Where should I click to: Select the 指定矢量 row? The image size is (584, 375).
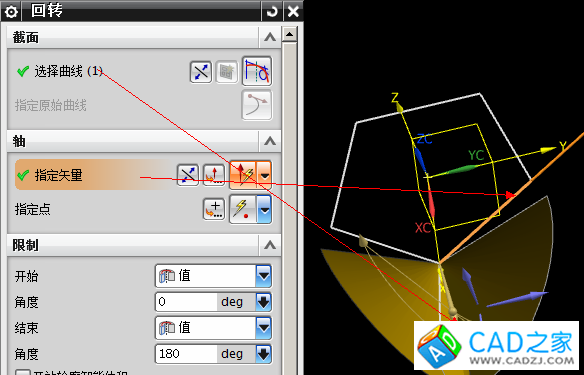(143, 175)
